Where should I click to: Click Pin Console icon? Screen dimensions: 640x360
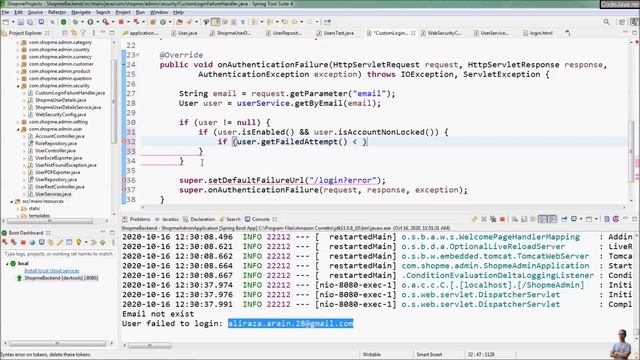(x=564, y=219)
